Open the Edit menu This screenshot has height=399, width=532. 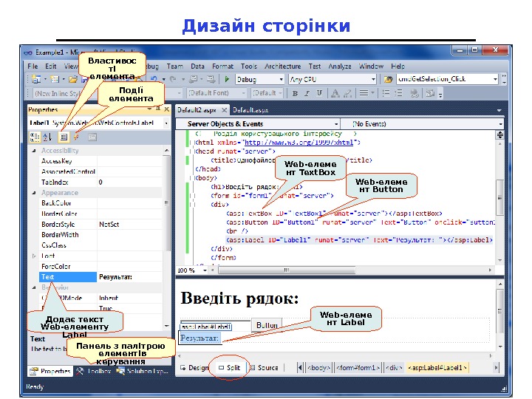click(50, 66)
